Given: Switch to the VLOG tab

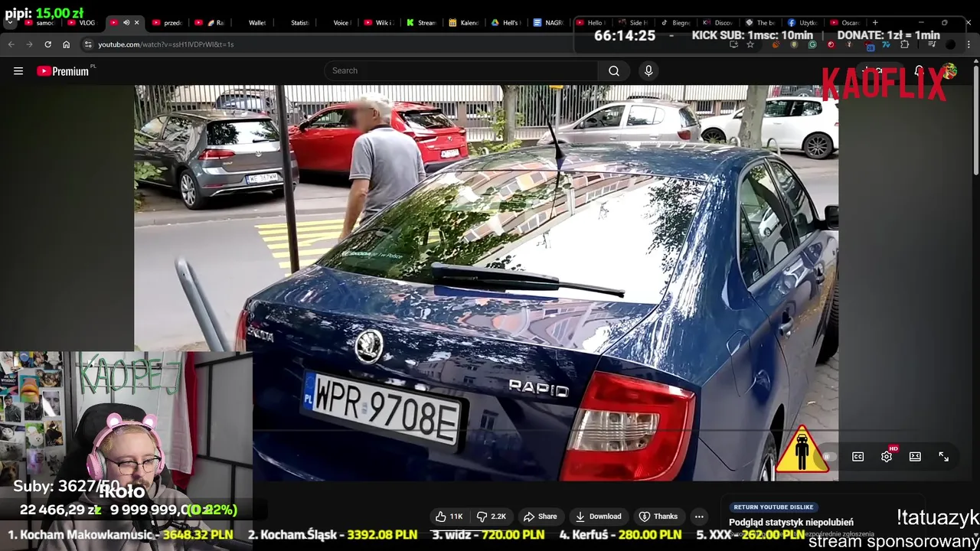Looking at the screenshot, I should tap(83, 23).
